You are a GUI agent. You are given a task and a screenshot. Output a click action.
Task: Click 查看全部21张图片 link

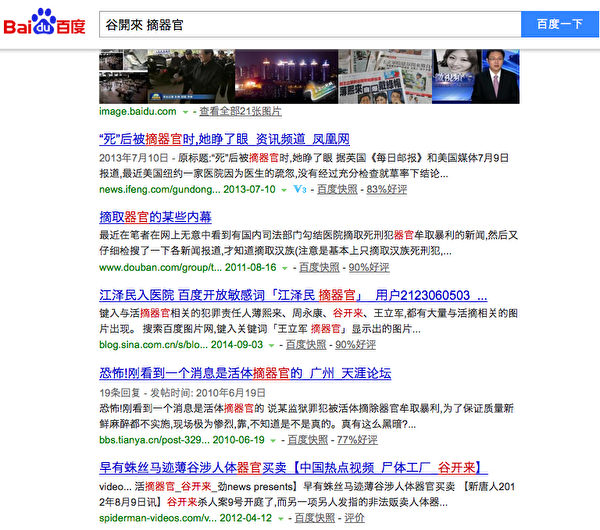tap(240, 112)
